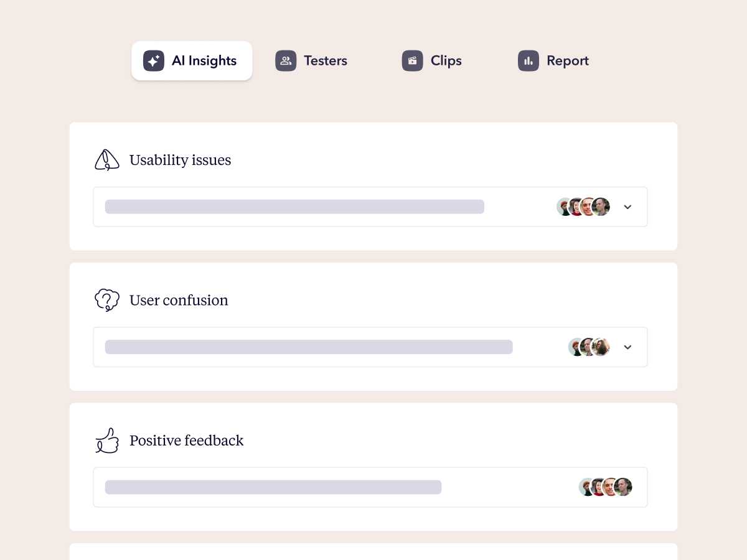Click the grey placeholder bar under Usability issues
747x560 pixels.
294,207
